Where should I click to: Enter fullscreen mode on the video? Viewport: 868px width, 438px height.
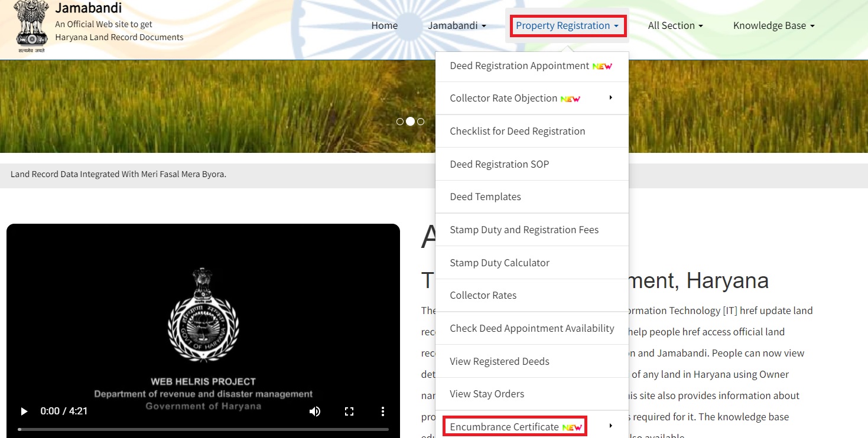(349, 411)
